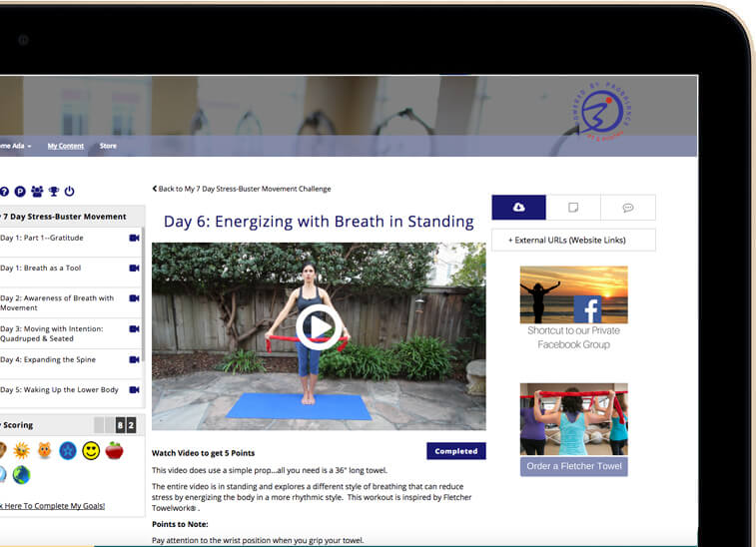Select Day 1: Breath as a Tool
Viewport: 756px width, 547px height.
(x=41, y=268)
